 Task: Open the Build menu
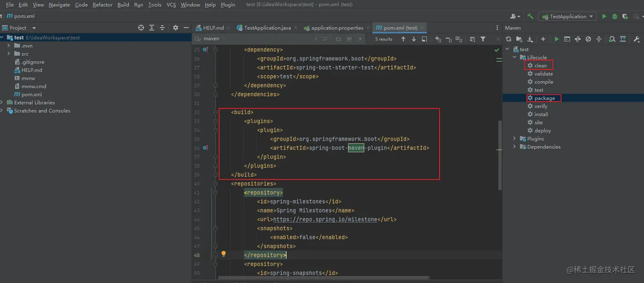[123, 5]
